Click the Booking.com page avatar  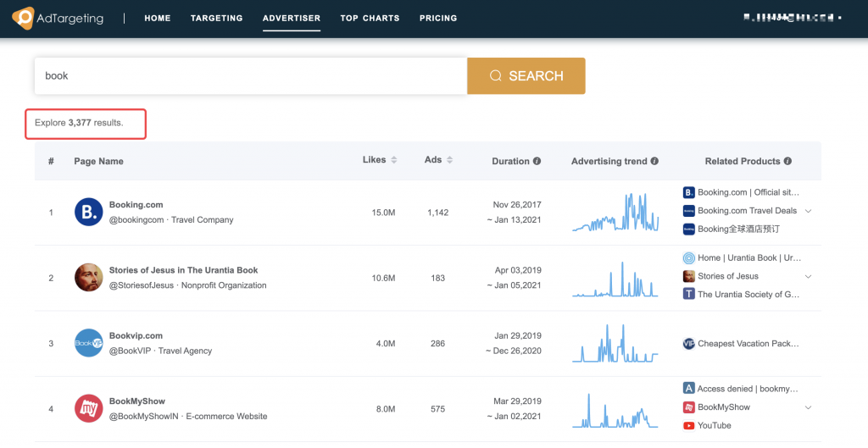88,213
